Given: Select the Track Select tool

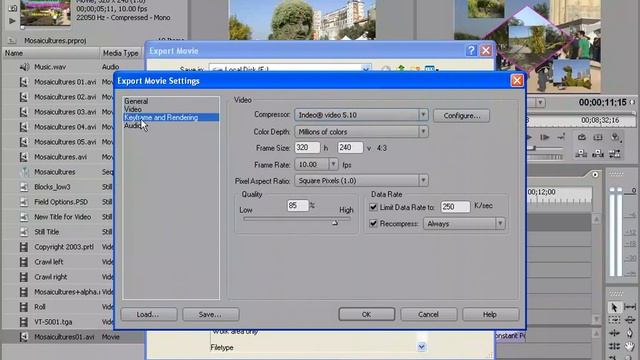Looking at the screenshot, I should point(614,320).
